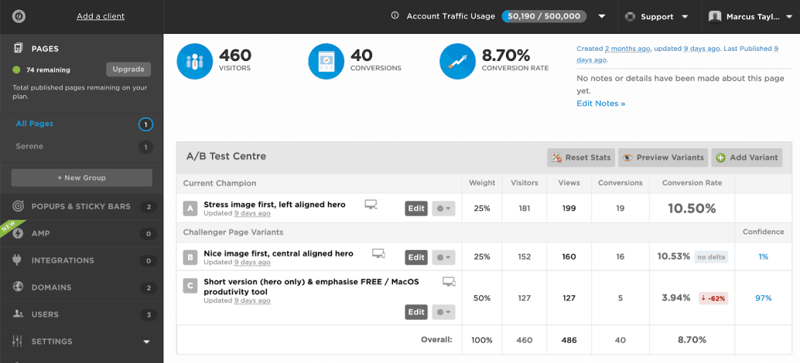Viewport: 800px width, 363px height.
Task: Click variant title Stress image first, left aligned hero
Action: pyautogui.click(x=274, y=204)
